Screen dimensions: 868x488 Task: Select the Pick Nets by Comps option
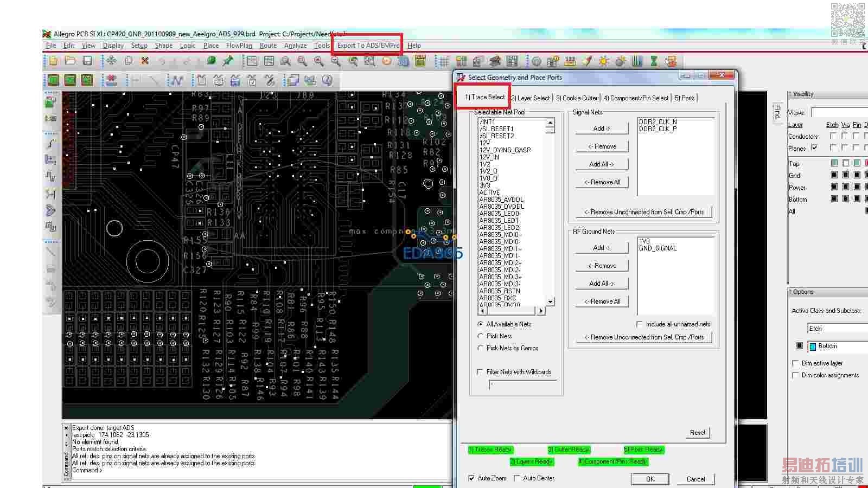[480, 348]
